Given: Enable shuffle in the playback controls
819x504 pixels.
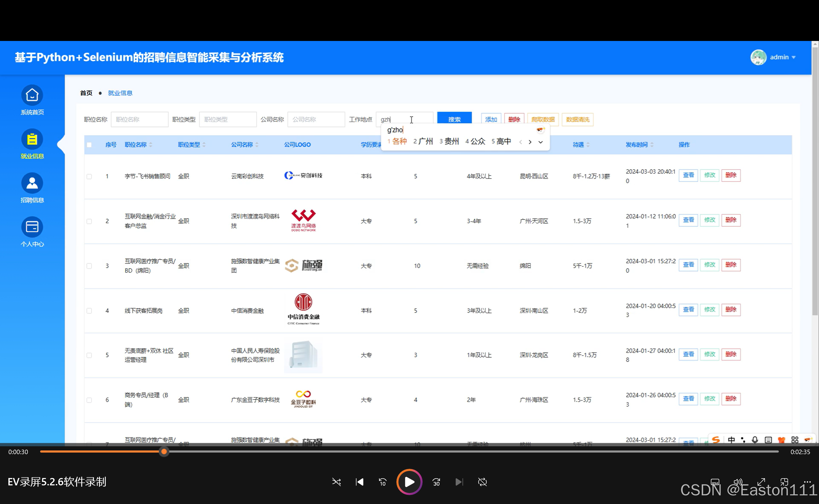Looking at the screenshot, I should tap(336, 482).
